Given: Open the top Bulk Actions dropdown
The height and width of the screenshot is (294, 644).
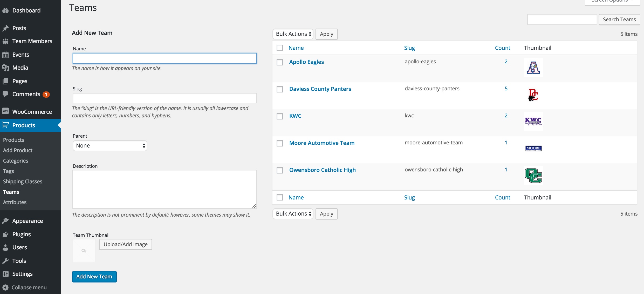Looking at the screenshot, I should [x=293, y=34].
